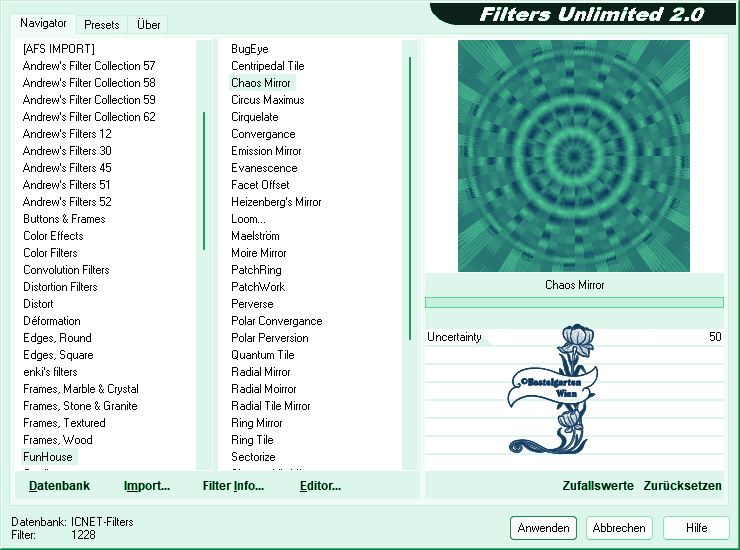Choose the PatchWork filter
This screenshot has height=550, width=740.
[x=258, y=287]
